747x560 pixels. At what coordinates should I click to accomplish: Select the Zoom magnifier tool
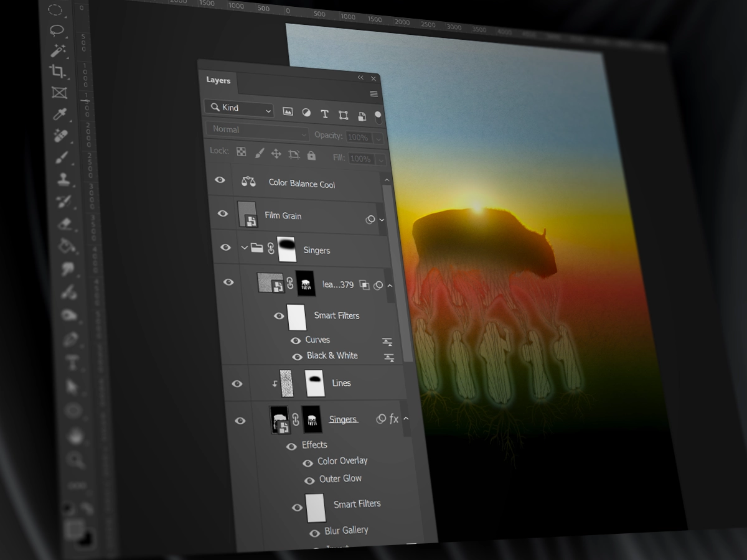pyautogui.click(x=77, y=460)
